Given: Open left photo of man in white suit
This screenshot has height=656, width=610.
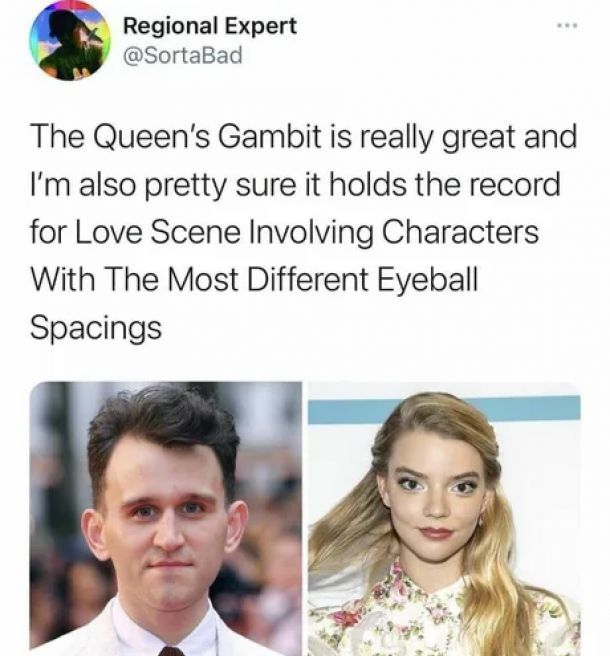Looking at the screenshot, I should click(166, 519).
